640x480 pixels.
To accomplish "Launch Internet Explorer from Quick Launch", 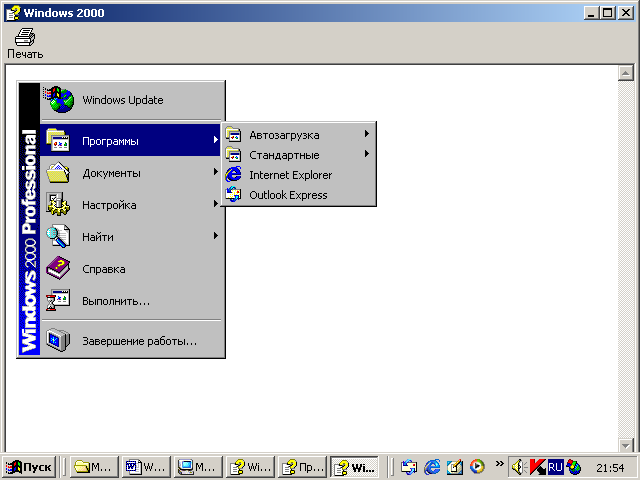I will coord(432,467).
